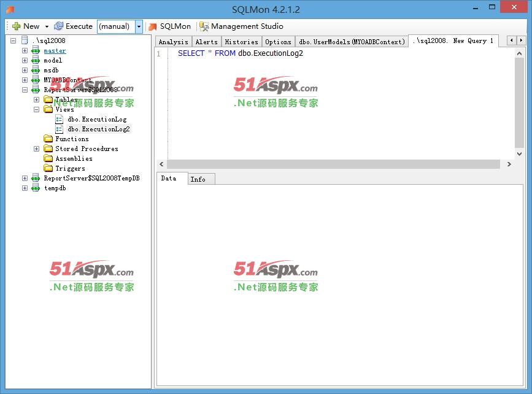The width and height of the screenshot is (532, 394).
Task: Select the Assemblies folder
Action: [x=74, y=158]
